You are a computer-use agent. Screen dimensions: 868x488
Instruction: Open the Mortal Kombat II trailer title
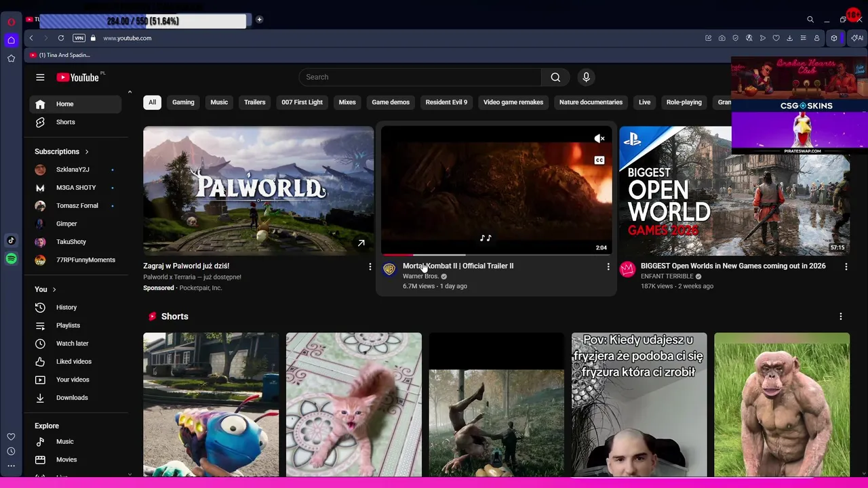[x=458, y=266]
